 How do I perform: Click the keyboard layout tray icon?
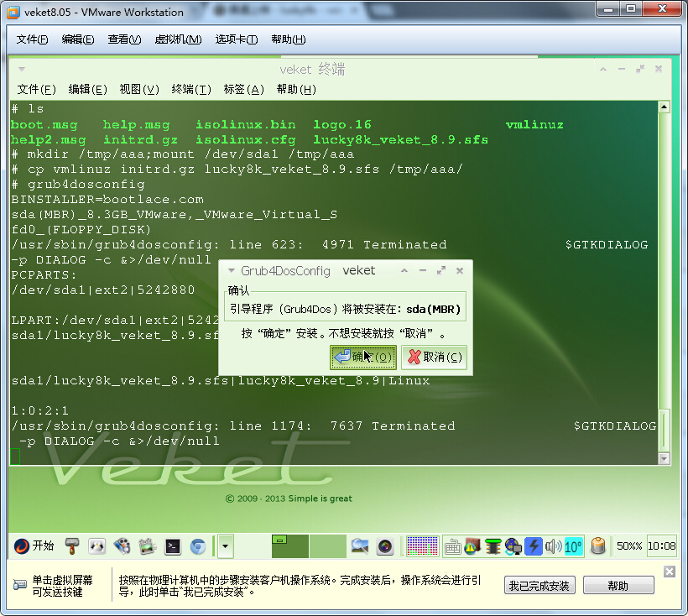click(452, 546)
